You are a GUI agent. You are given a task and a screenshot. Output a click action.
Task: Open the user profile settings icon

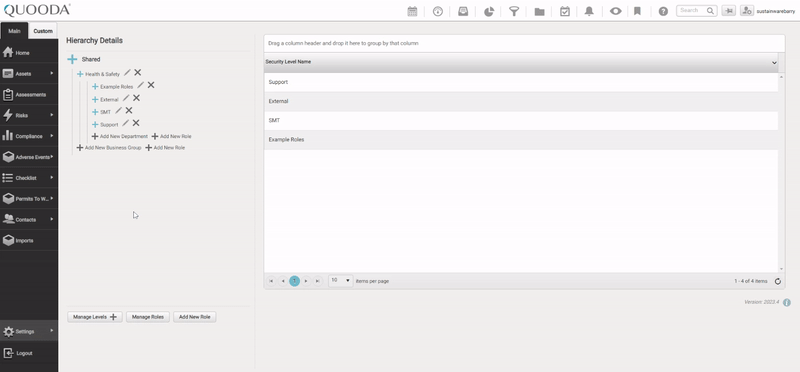(747, 11)
